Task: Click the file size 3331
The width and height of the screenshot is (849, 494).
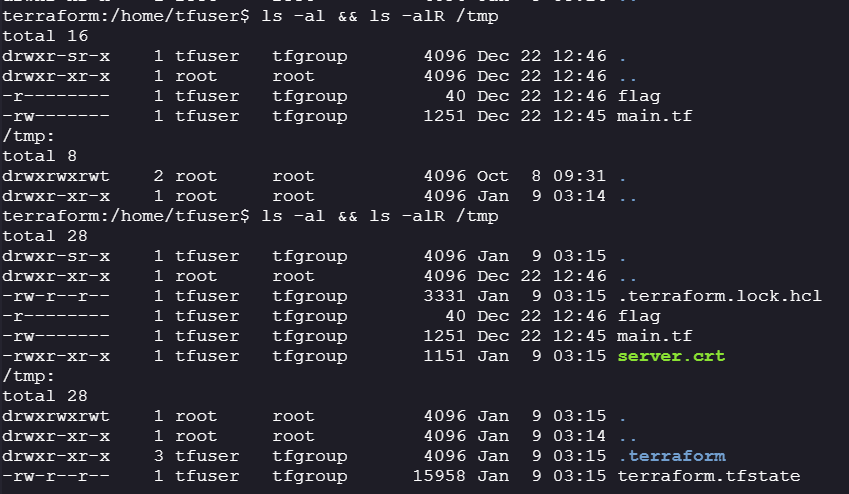Action: pos(445,296)
